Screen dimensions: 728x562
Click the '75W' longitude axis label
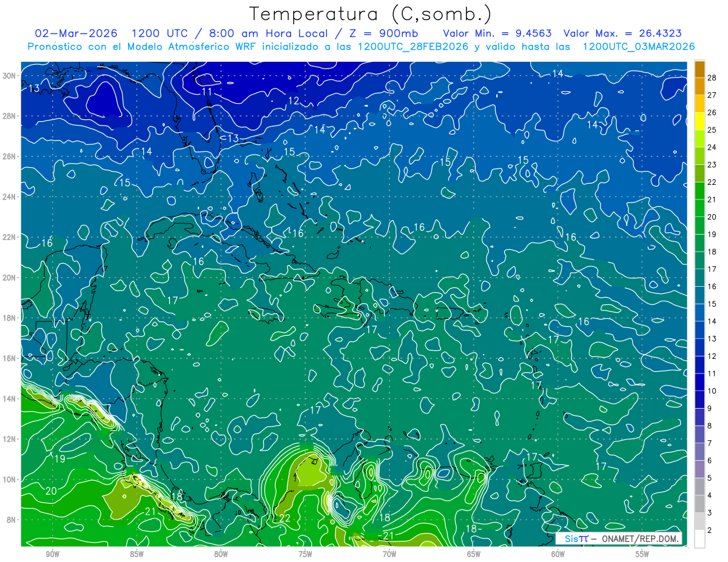coord(305,554)
